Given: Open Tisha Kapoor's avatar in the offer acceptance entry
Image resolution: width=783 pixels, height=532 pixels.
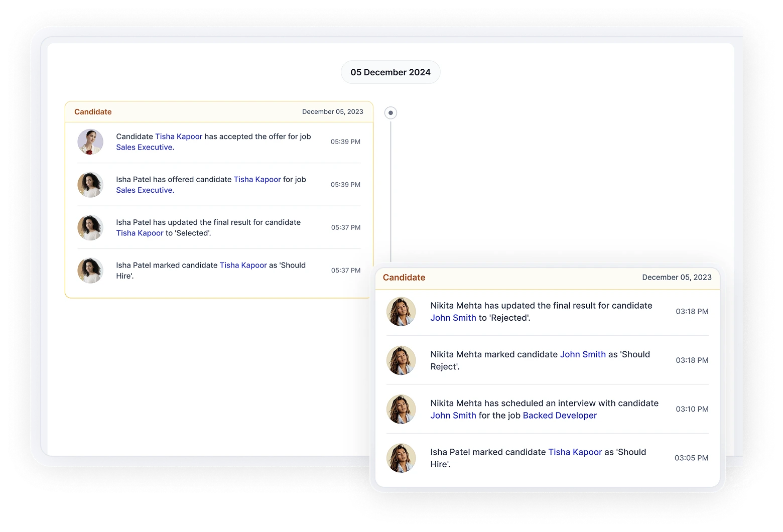Looking at the screenshot, I should (x=90, y=142).
